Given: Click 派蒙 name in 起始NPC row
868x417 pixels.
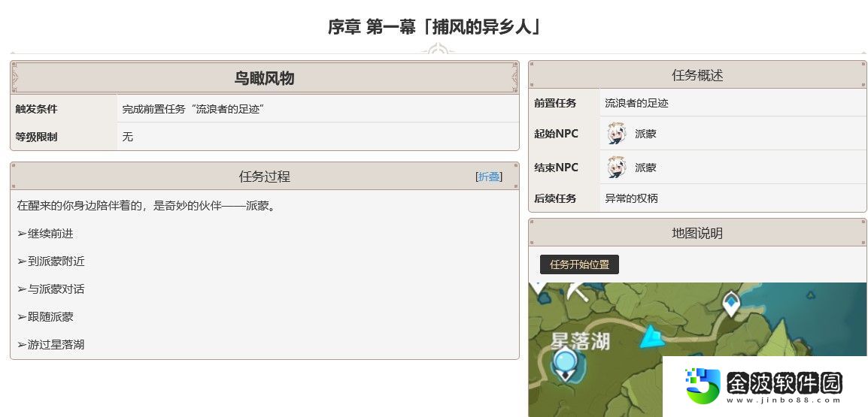Looking at the screenshot, I should coord(645,134).
